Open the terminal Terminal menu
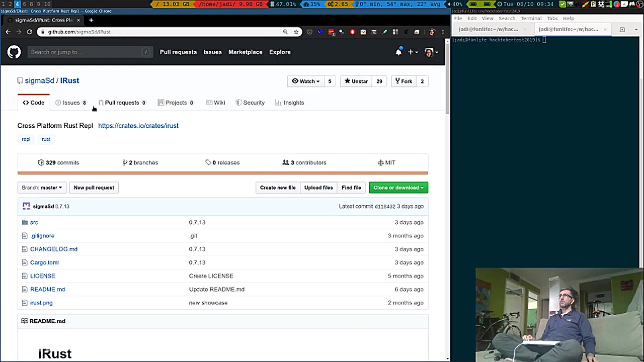This screenshot has width=644, height=362. (531, 19)
